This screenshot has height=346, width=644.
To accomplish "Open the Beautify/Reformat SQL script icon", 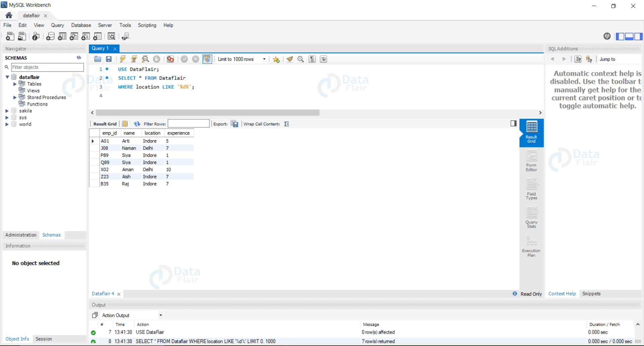I will [289, 59].
